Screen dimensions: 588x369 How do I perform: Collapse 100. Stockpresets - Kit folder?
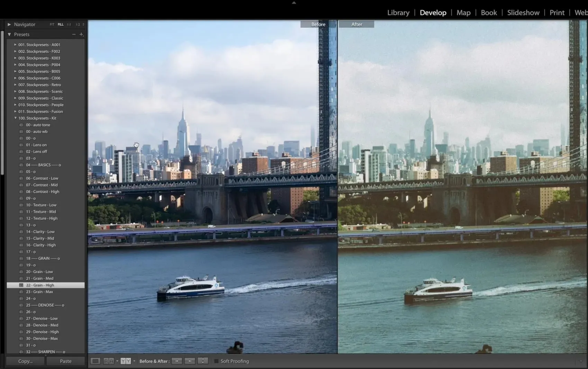[x=15, y=118]
